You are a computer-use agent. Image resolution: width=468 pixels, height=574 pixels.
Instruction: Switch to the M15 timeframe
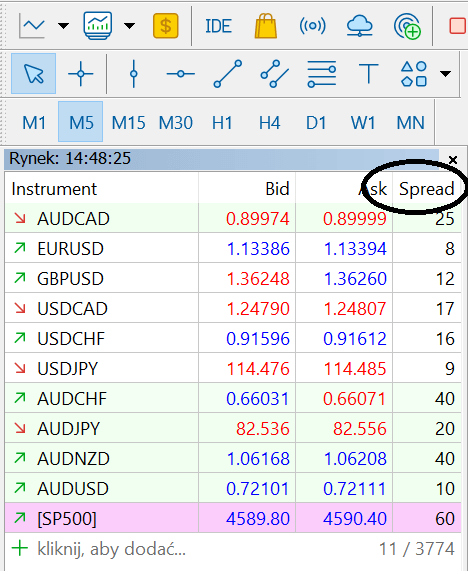(128, 122)
